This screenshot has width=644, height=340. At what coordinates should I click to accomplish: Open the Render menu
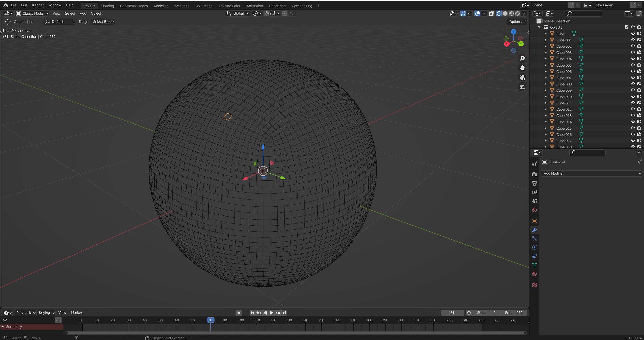pos(38,5)
